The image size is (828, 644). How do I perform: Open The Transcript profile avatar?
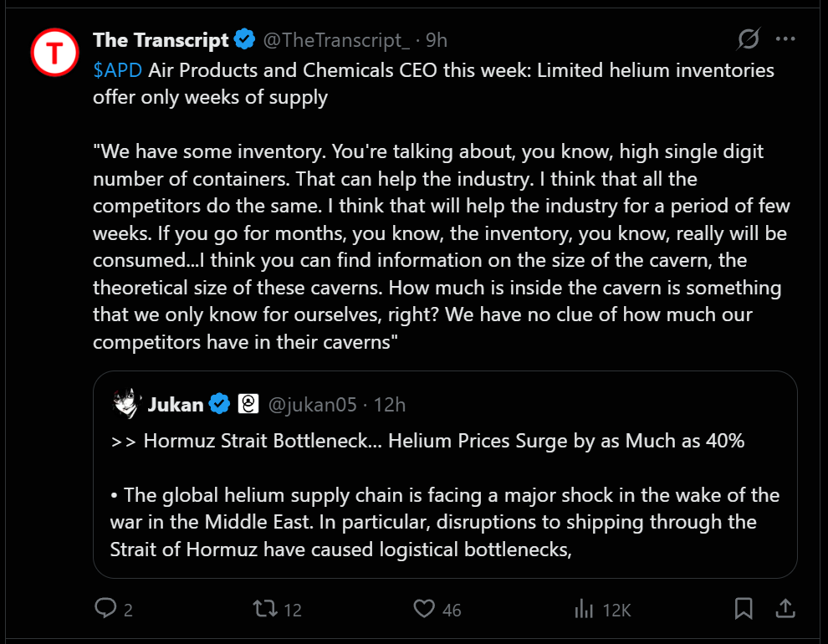tap(54, 52)
